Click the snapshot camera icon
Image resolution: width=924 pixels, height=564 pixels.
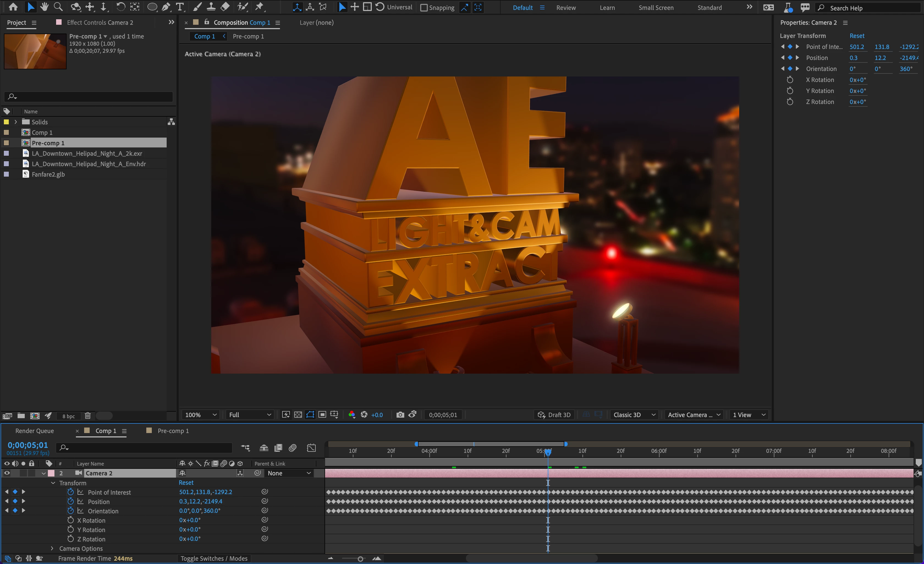(400, 415)
